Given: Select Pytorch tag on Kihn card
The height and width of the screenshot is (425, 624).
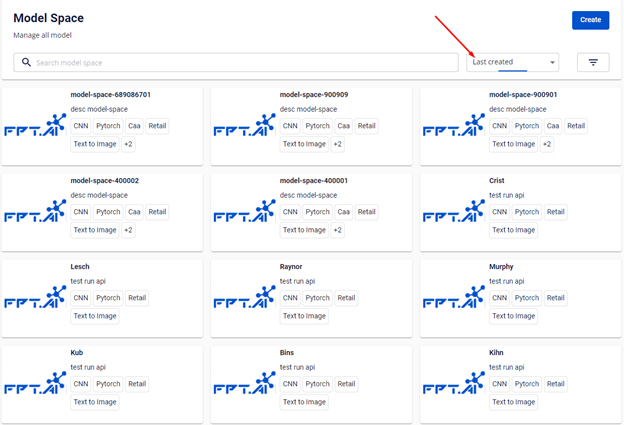Looking at the screenshot, I should [x=527, y=384].
